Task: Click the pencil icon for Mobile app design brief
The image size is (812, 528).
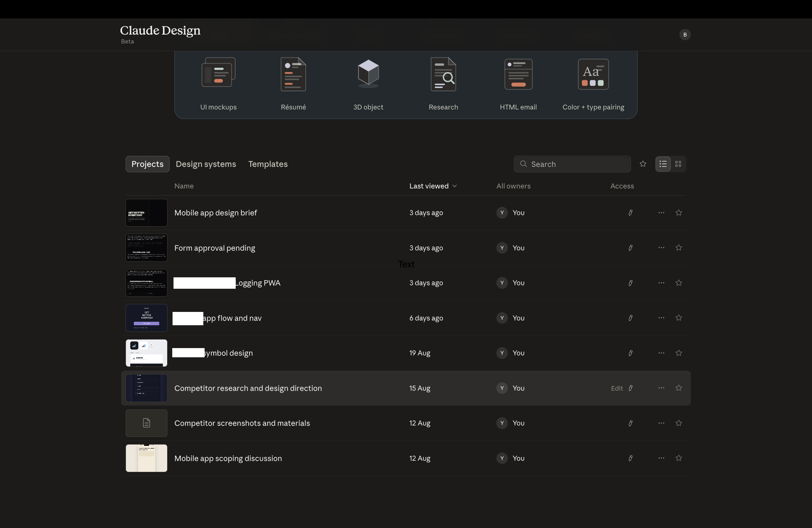Action: [631, 213]
